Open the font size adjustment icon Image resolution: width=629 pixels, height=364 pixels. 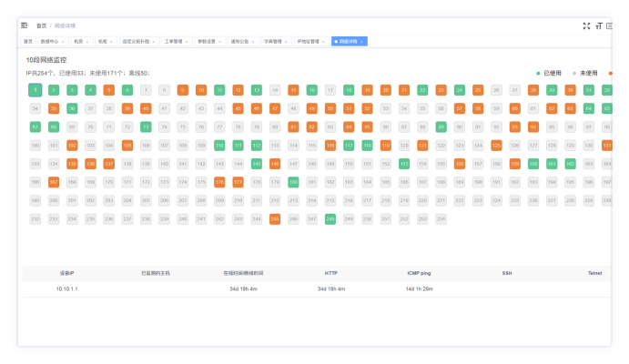[x=598, y=26]
